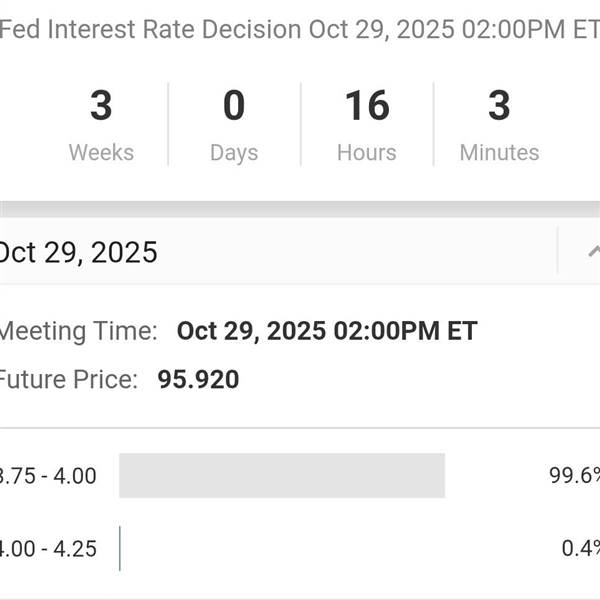Click the gray 3.75 - 4.00 probability bar
Image resolution: width=600 pixels, height=600 pixels.
point(281,476)
